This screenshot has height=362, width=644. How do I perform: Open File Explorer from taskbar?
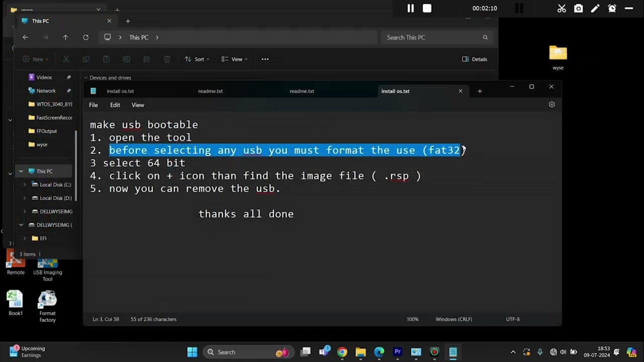361,352
